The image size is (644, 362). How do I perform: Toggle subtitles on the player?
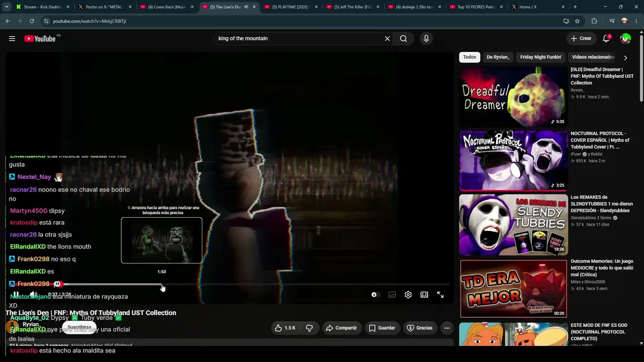[392, 295]
